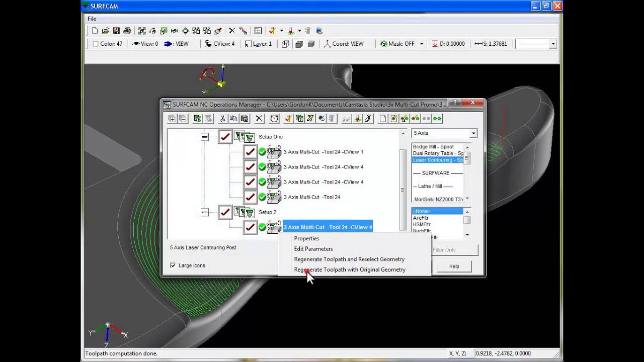The image size is (644, 362).
Task: Choose Regenerate Toolpath and Reselect Geometry
Action: click(x=349, y=259)
